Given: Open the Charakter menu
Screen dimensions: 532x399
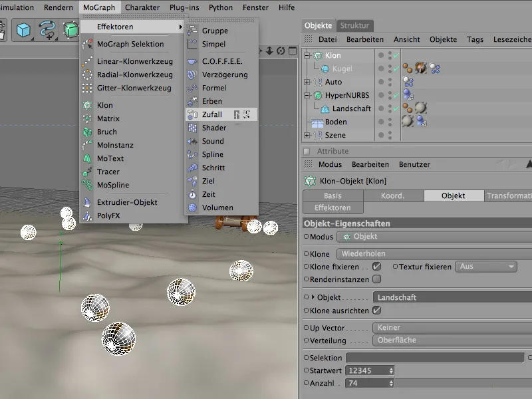Looking at the screenshot, I should [142, 7].
